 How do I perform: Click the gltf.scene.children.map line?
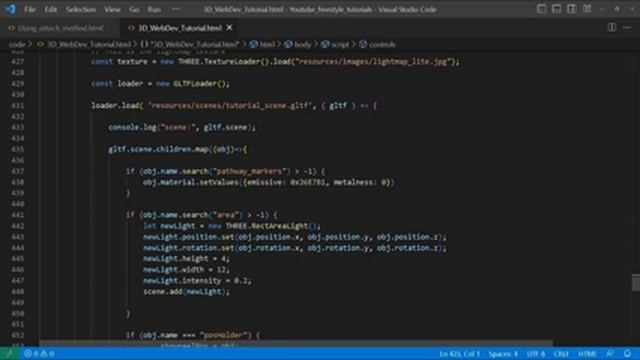click(x=178, y=149)
